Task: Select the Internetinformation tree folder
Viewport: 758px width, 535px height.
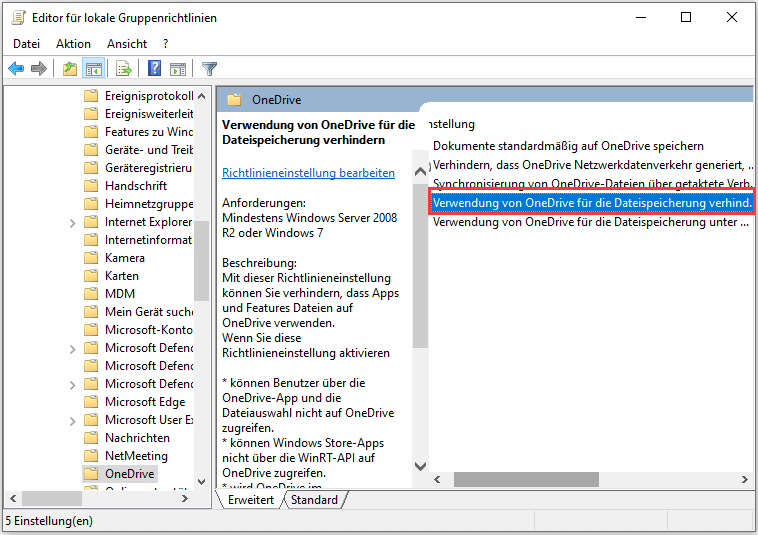Action: (x=139, y=240)
